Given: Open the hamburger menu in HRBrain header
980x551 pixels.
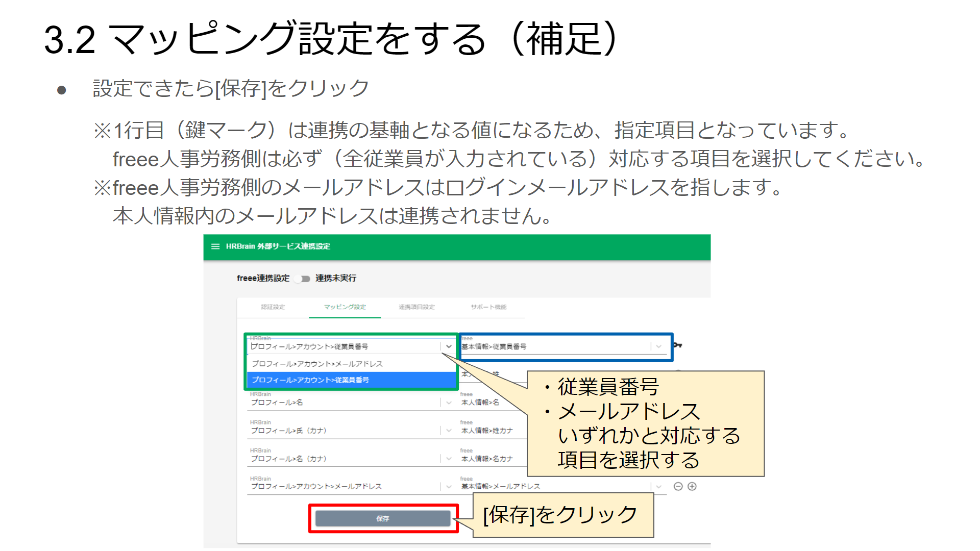Looking at the screenshot, I should coord(215,246).
